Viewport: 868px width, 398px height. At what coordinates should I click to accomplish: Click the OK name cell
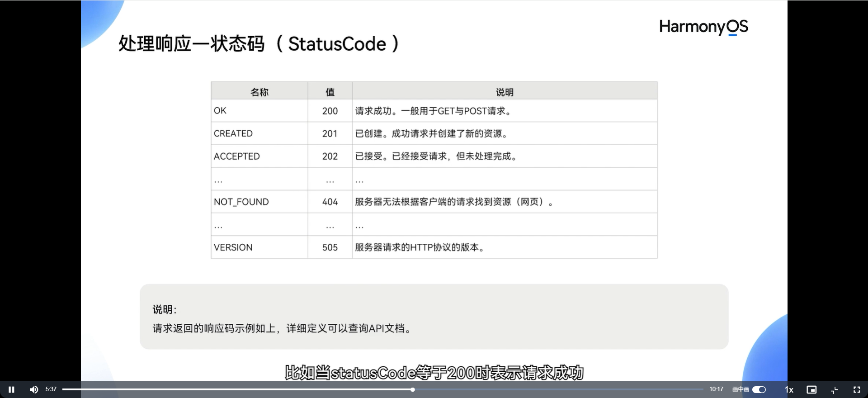259,111
